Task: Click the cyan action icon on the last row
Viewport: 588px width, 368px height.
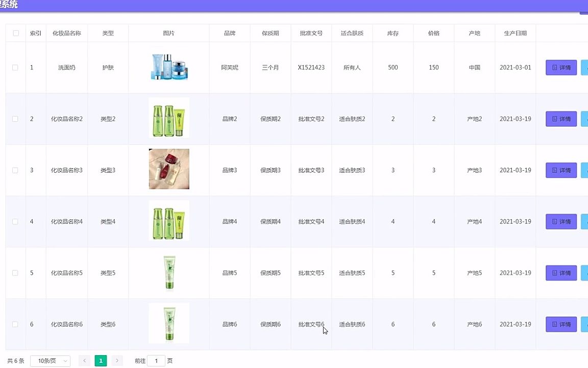Action: point(584,324)
